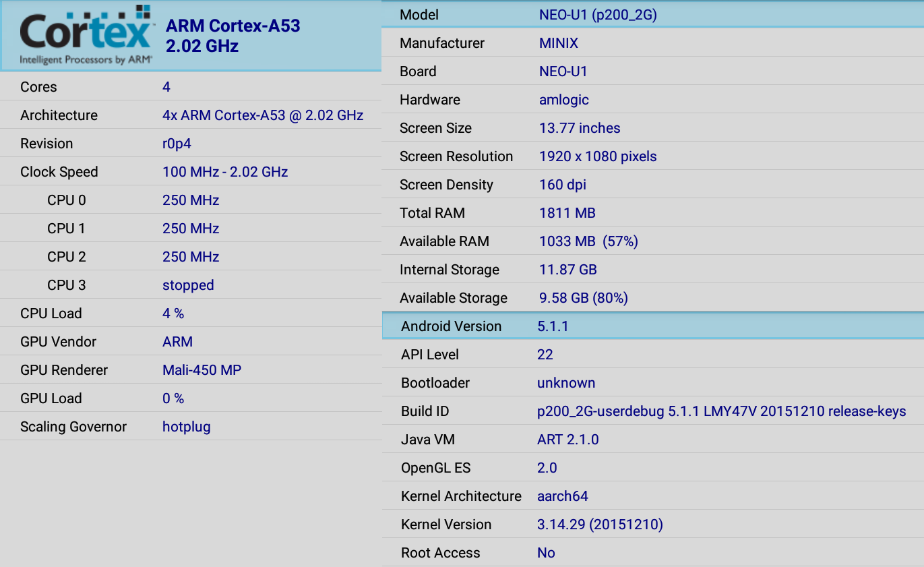Screen dimensions: 924x567
Task: Click the Cortex logo icon
Action: (86, 35)
